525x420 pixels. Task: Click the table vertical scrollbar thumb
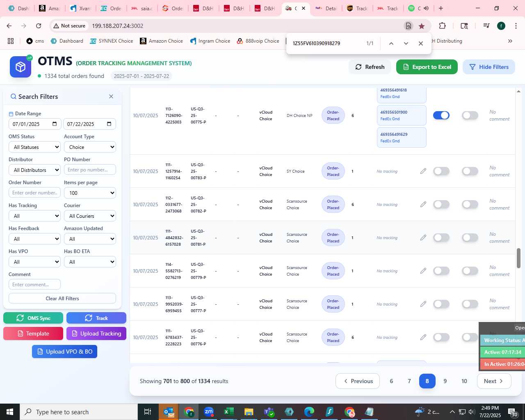[518, 258]
